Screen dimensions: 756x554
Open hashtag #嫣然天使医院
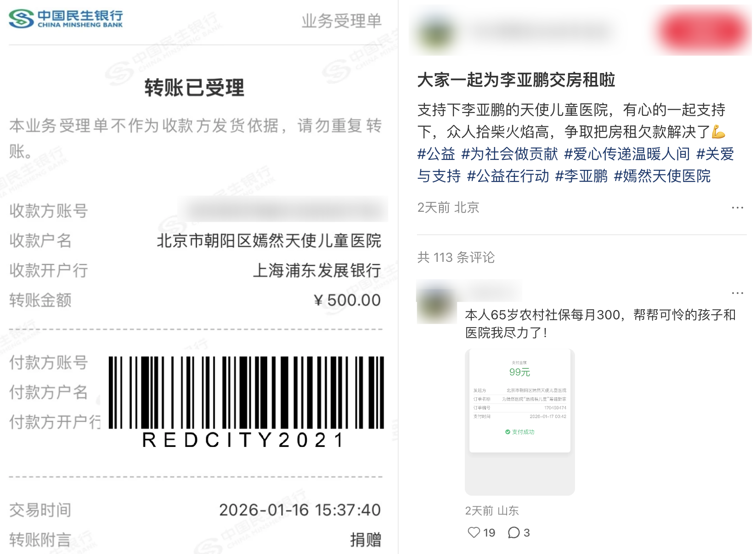tap(662, 176)
